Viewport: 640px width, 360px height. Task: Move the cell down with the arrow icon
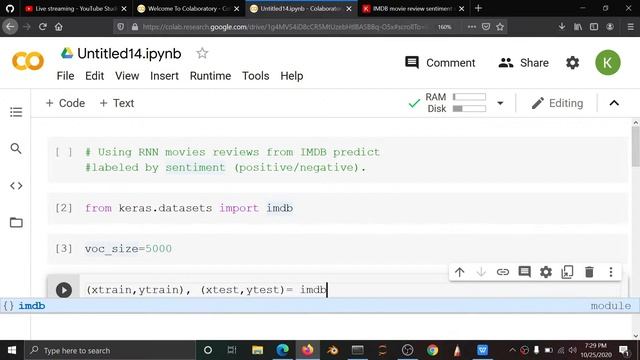click(x=481, y=272)
